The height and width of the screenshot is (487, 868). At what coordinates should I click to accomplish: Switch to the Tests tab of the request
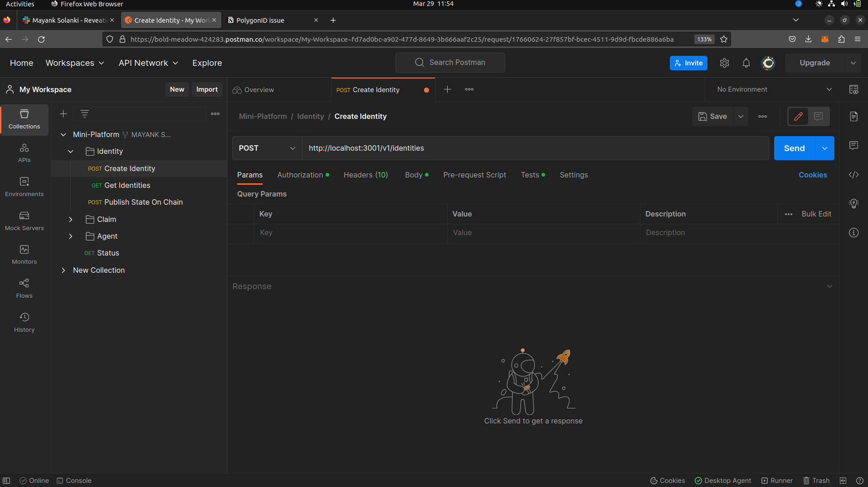click(x=530, y=175)
